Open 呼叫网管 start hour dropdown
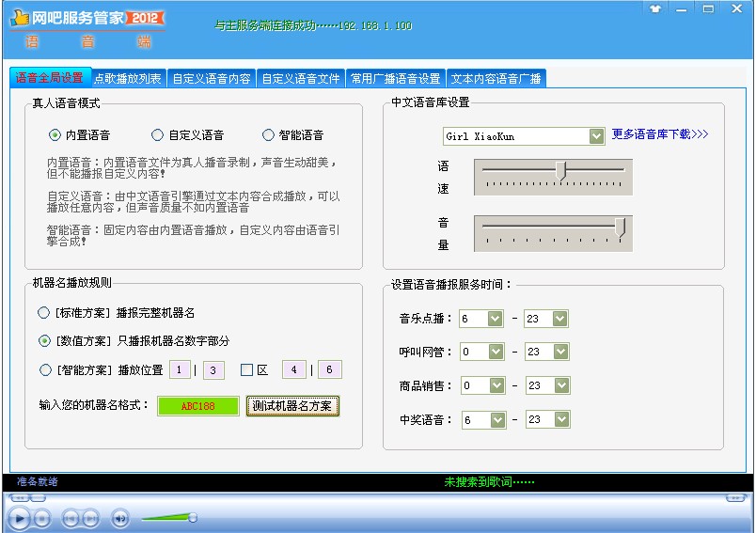Screen dimensions: 756x533 (x=496, y=352)
